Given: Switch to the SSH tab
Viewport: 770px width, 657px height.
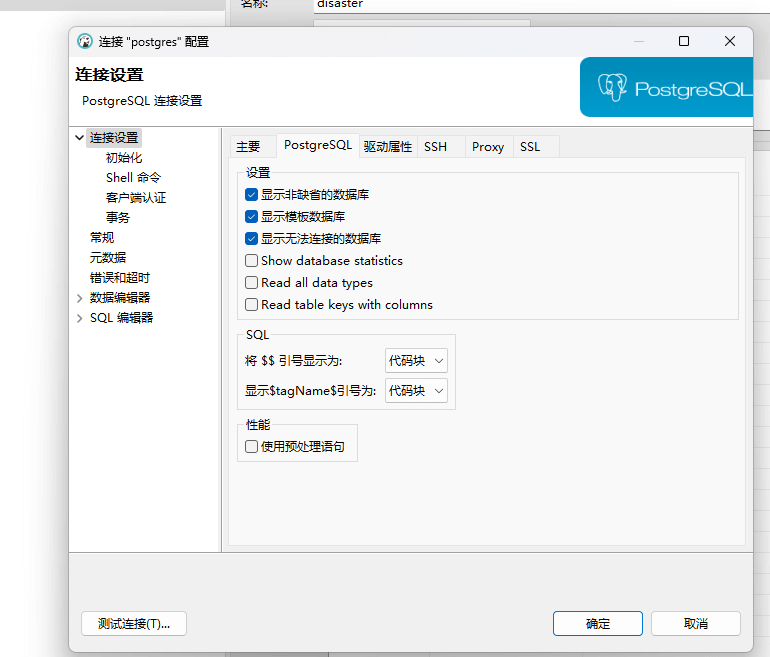Looking at the screenshot, I should click(x=436, y=147).
